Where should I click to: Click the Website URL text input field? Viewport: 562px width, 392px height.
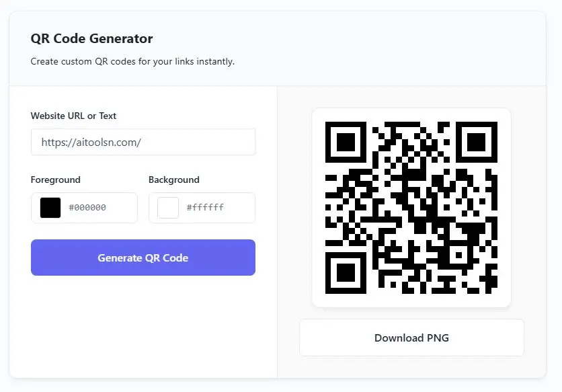[143, 142]
